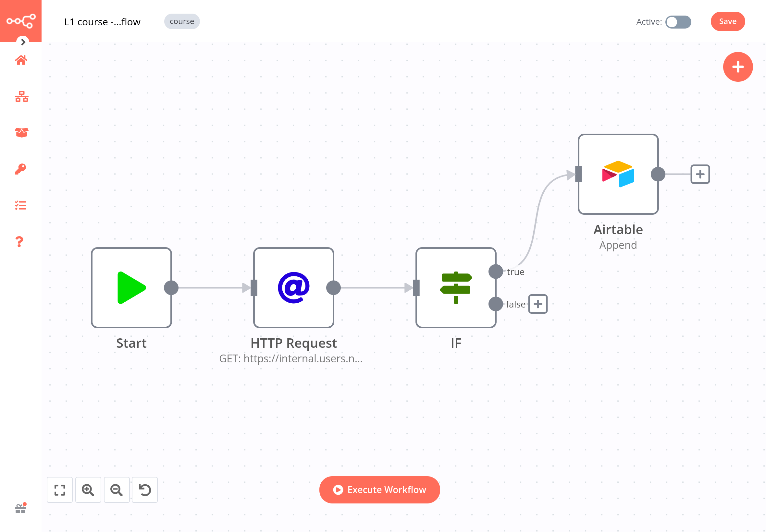
Task: Zoom in on the workflow canvas
Action: pyautogui.click(x=88, y=490)
